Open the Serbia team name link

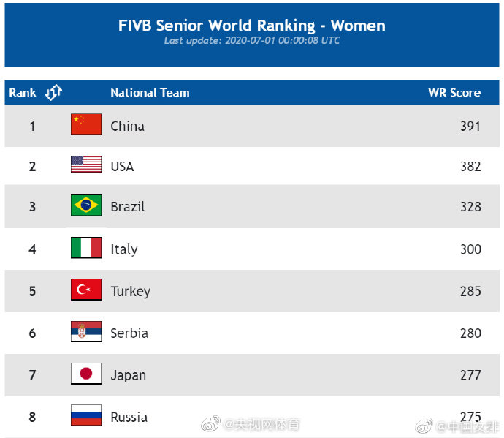tap(129, 333)
